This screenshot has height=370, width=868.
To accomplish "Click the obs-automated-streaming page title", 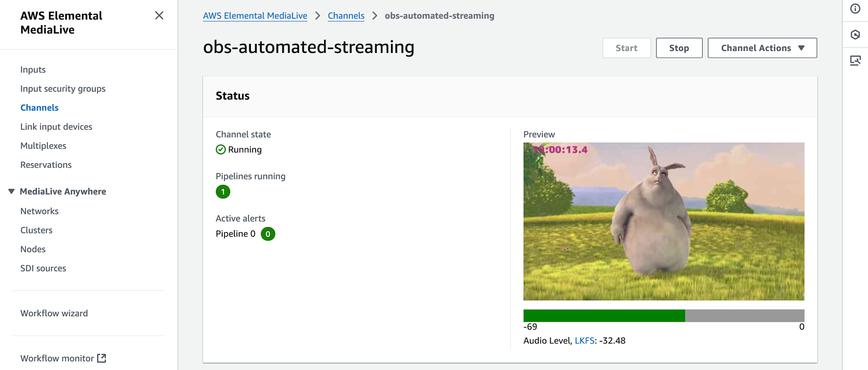I will point(309,47).
